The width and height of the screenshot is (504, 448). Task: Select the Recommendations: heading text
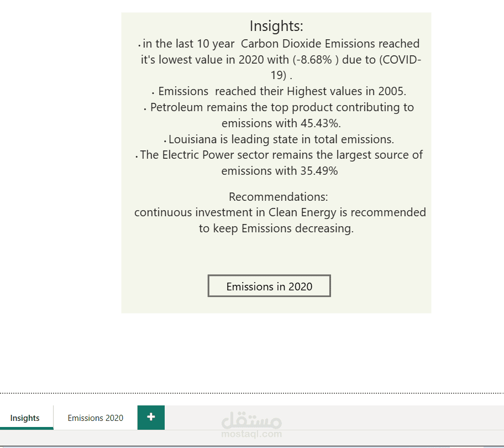click(279, 197)
